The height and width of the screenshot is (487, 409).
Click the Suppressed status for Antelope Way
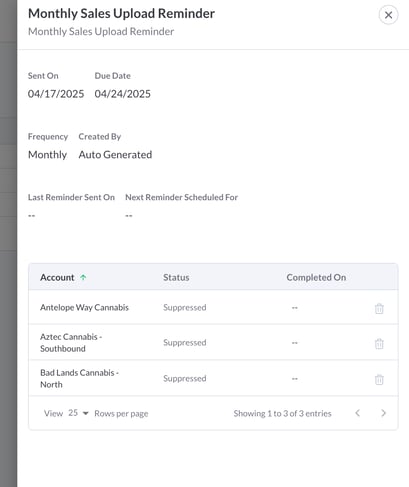click(x=185, y=307)
